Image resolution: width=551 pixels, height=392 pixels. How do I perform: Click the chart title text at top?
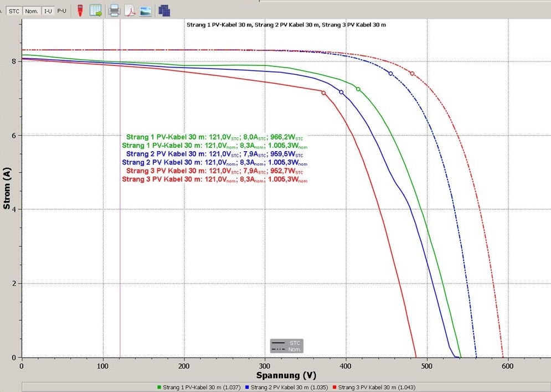pos(286,25)
